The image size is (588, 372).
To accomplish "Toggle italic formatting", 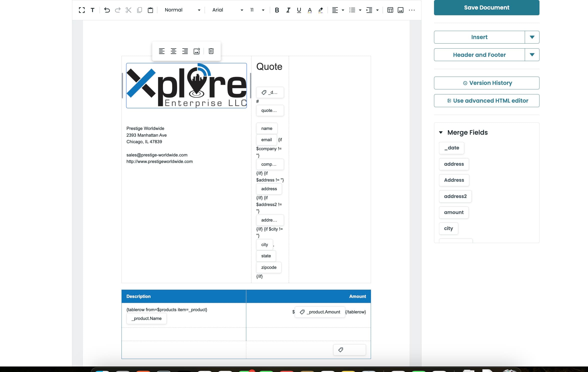I will pos(288,10).
